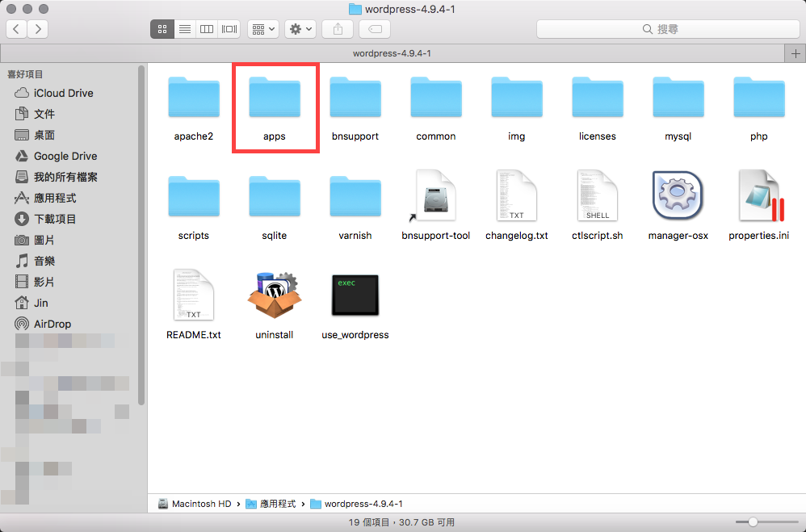
Task: Switch to column view
Action: (207, 29)
